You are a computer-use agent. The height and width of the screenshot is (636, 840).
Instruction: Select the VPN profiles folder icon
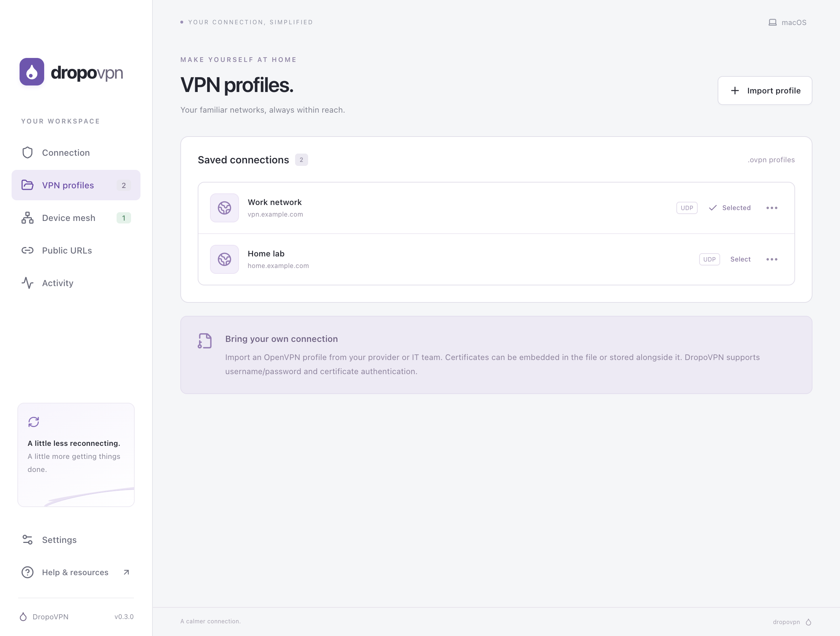click(28, 185)
